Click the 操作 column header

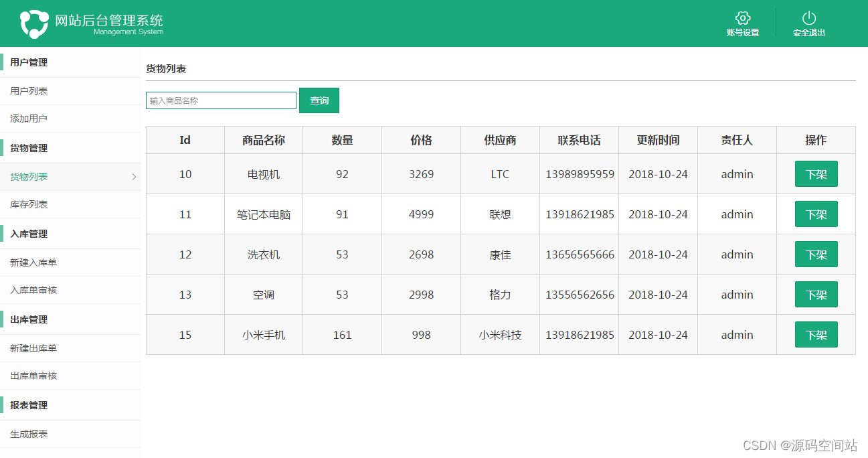[816, 140]
